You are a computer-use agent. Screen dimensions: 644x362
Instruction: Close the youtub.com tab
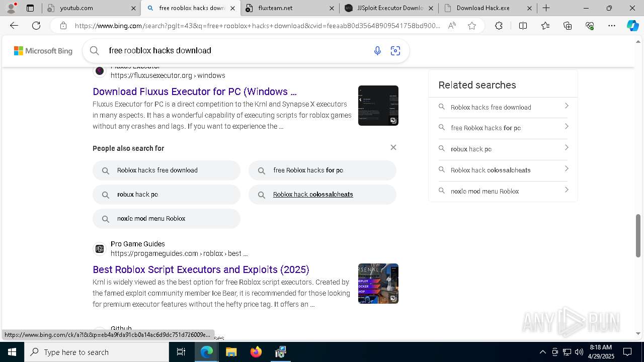(x=133, y=8)
